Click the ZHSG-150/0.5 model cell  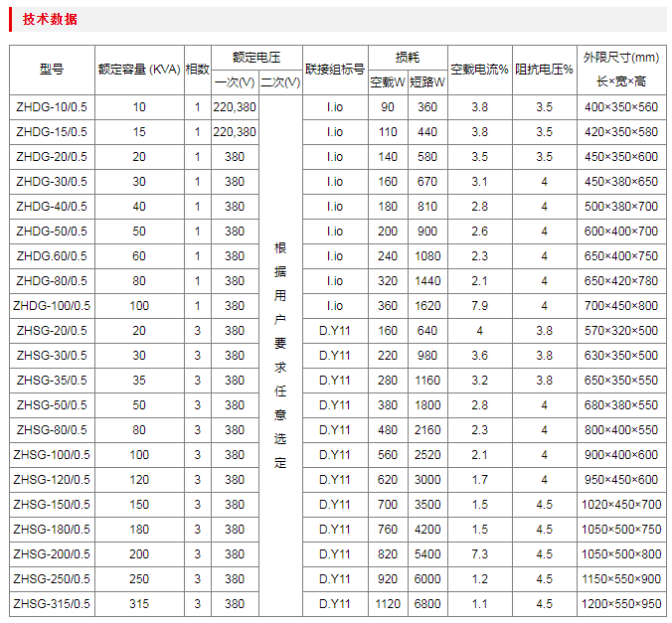[52, 505]
